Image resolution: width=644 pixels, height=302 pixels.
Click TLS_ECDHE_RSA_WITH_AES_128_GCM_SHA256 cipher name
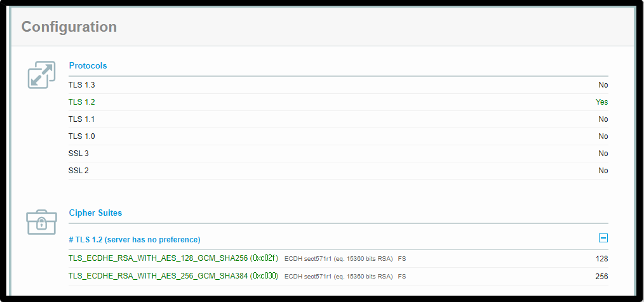coord(158,258)
